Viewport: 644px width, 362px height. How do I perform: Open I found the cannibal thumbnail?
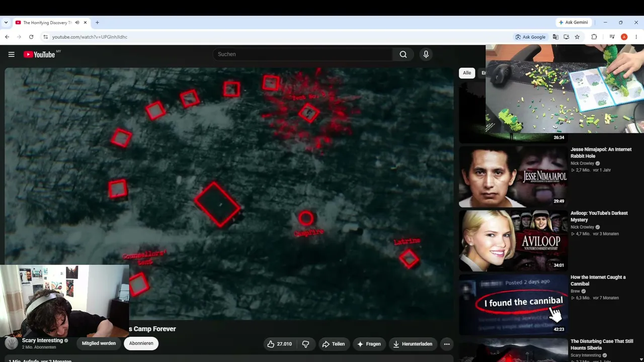(x=513, y=304)
